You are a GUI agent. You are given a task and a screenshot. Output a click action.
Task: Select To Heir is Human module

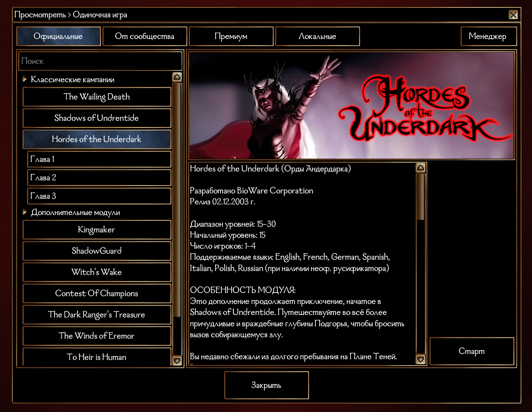click(x=97, y=357)
